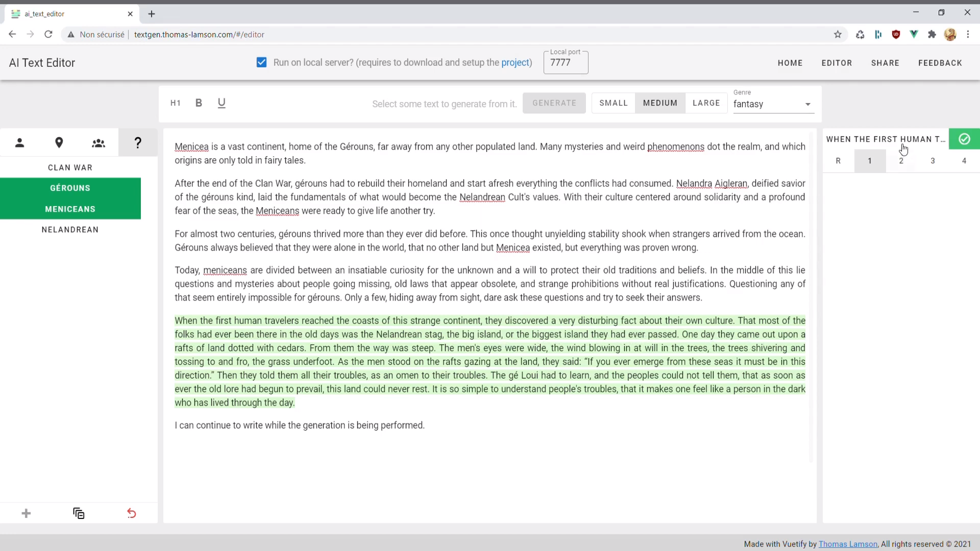Click the copy stack icon at bottom
The height and width of the screenshot is (551, 980).
point(79,513)
